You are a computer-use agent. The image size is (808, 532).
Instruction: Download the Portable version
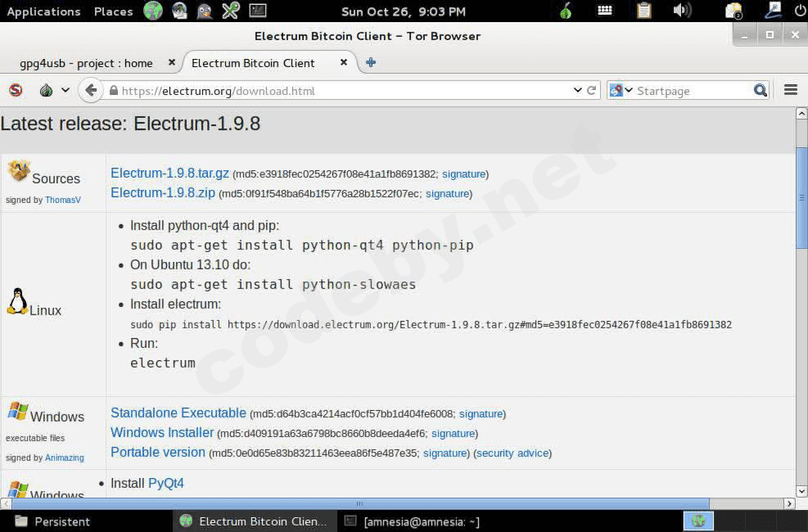point(158,452)
